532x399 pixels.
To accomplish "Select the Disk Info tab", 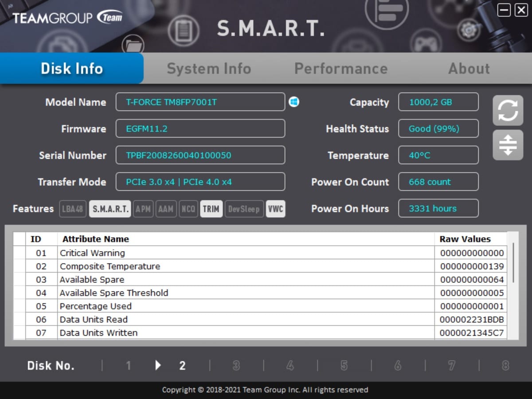I will (72, 69).
